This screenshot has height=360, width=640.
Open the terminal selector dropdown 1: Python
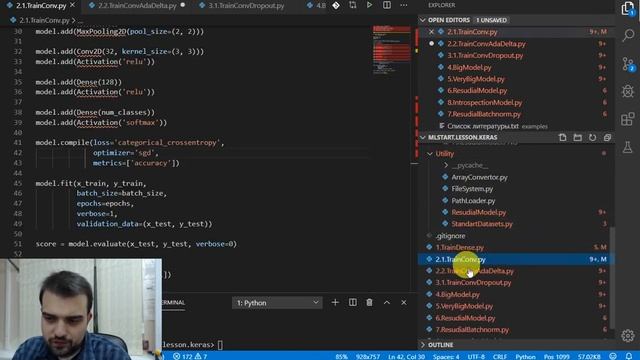click(277, 303)
